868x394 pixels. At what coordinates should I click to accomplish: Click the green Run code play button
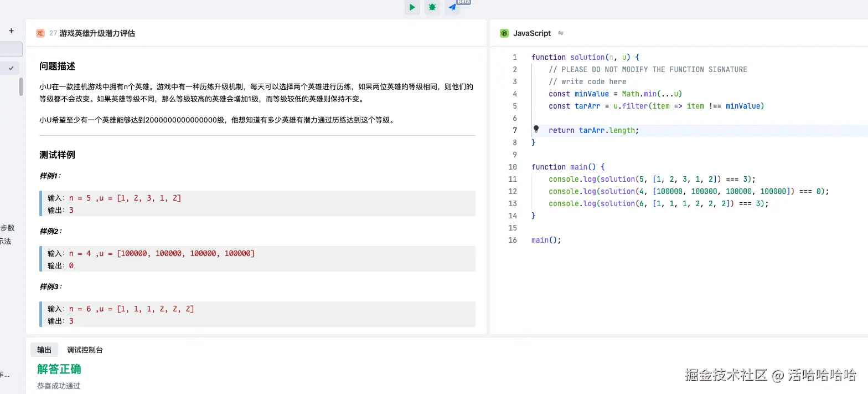[412, 7]
